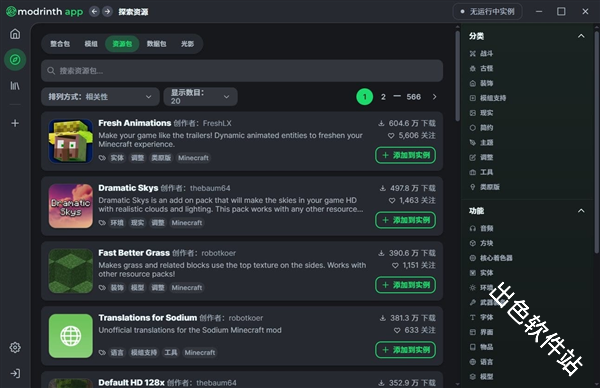Switch to the 光影 tab
Image resolution: width=600 pixels, height=388 pixels.
[188, 44]
